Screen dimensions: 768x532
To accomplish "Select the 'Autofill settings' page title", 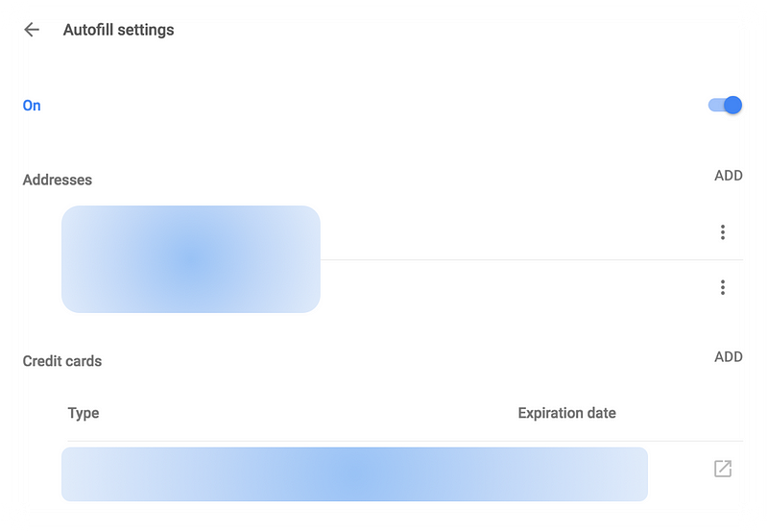I will pyautogui.click(x=118, y=30).
